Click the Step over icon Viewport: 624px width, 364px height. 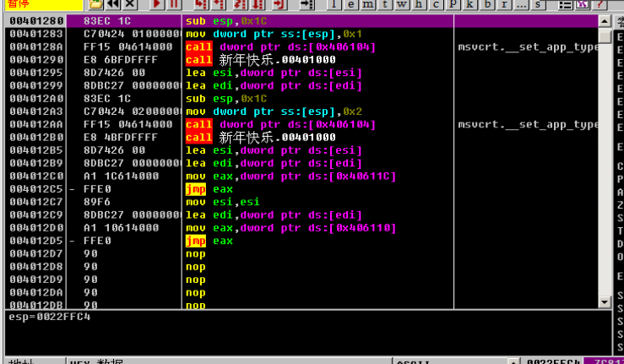point(217,5)
